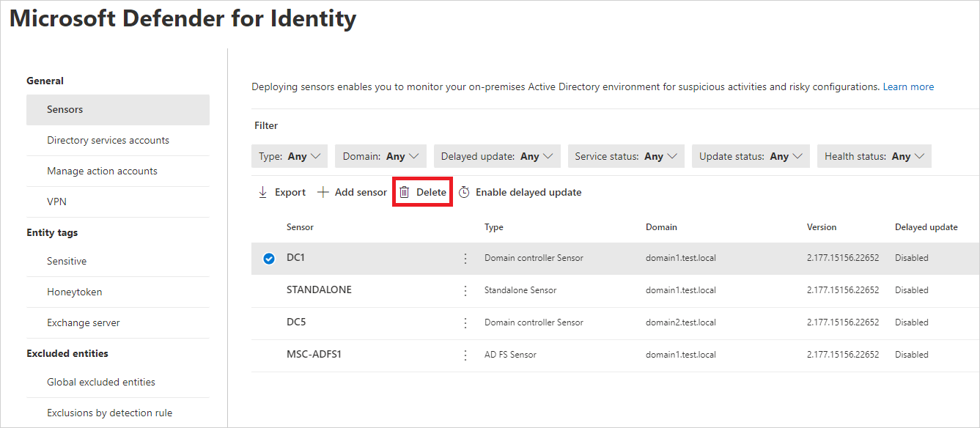Open the STANDALONE sensor more options menu
The width and height of the screenshot is (980, 428).
465,289
